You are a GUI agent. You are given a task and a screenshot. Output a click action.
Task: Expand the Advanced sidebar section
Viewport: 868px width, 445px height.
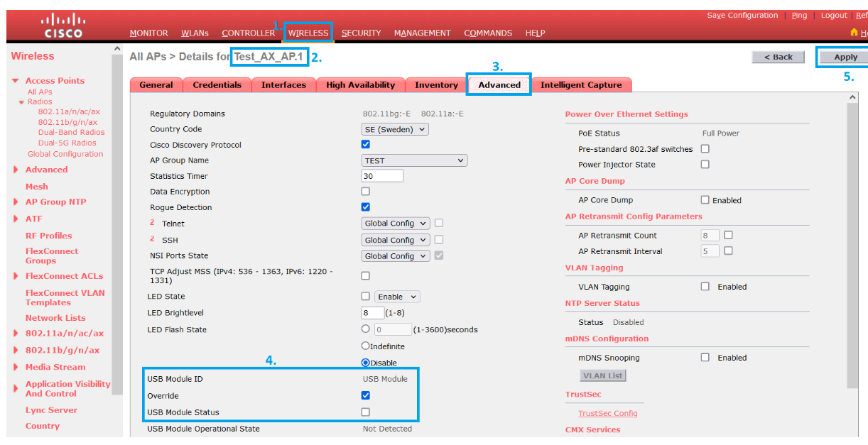(x=16, y=170)
